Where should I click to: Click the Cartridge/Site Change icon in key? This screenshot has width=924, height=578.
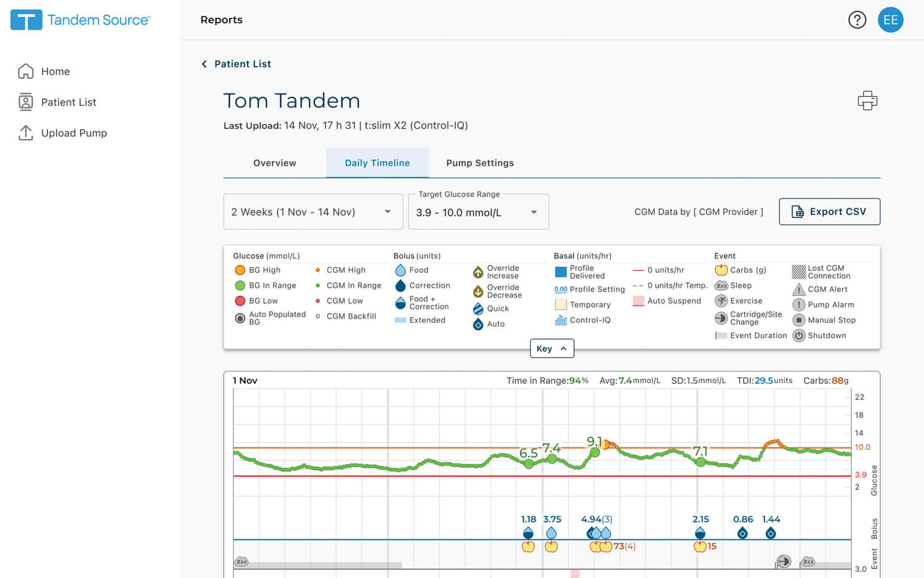tap(721, 318)
